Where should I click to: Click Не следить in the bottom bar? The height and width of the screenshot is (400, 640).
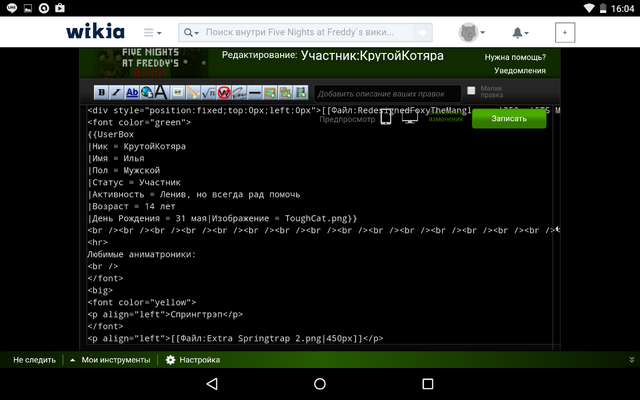click(x=34, y=360)
